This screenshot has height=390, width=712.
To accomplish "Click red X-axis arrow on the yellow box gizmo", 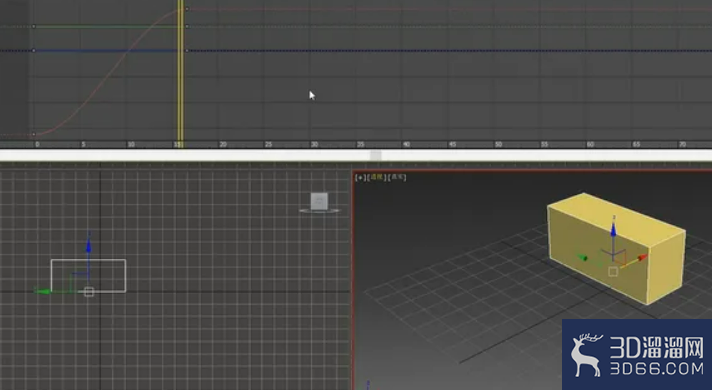I will click(642, 258).
